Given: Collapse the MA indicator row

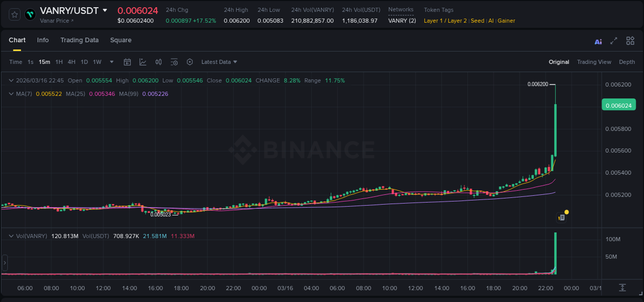Looking at the screenshot, I should [x=11, y=94].
